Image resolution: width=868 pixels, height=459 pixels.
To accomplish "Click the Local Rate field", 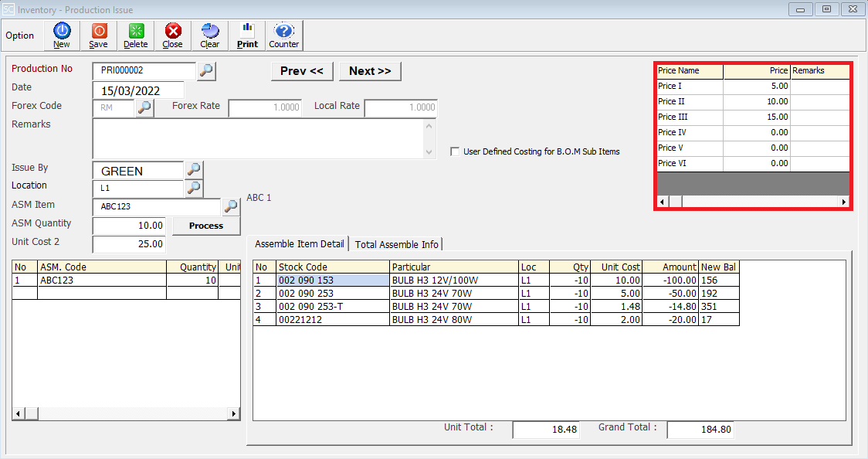I will pyautogui.click(x=401, y=108).
